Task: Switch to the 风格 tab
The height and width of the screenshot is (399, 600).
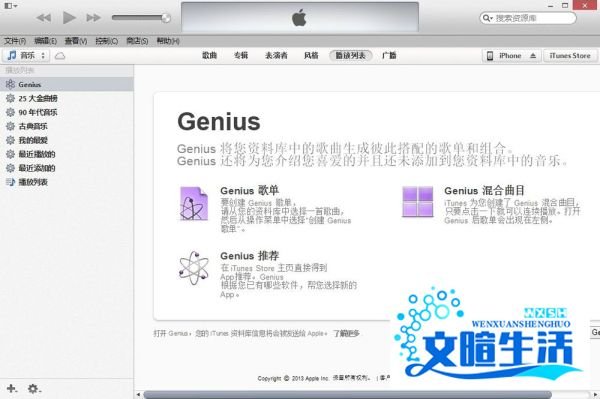Action: coord(311,55)
